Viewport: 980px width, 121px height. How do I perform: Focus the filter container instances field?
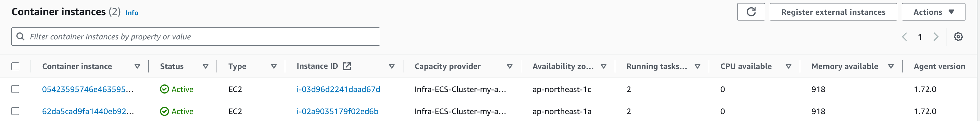point(196,37)
